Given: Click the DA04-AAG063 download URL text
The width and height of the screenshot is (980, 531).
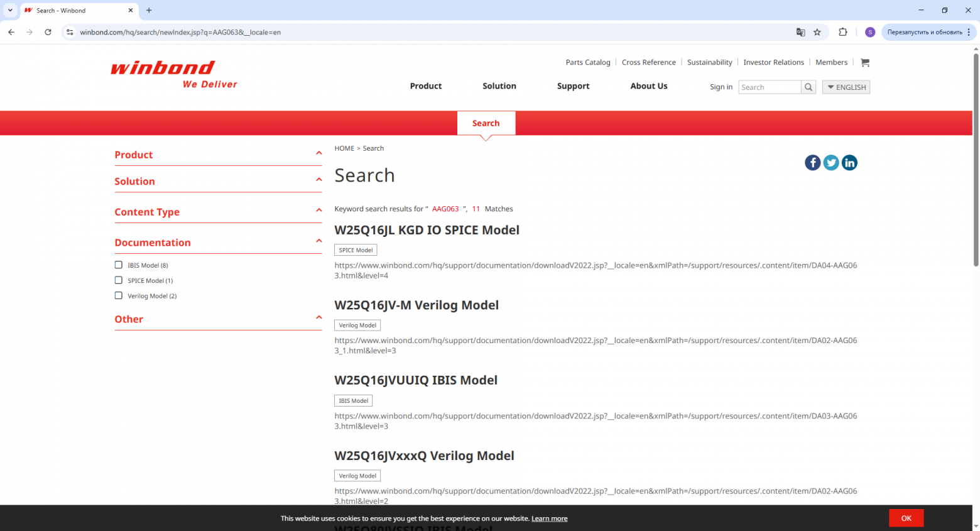Looking at the screenshot, I should point(596,270).
